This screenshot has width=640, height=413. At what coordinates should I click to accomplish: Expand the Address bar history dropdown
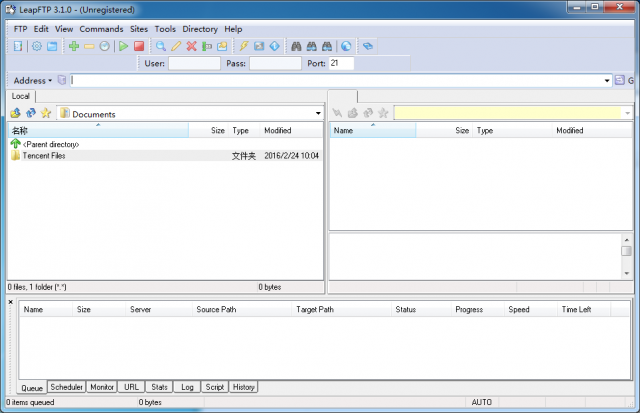click(607, 80)
